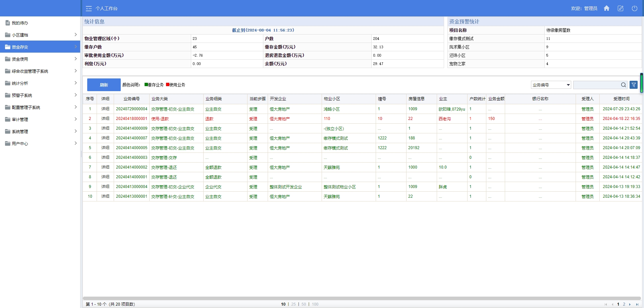Click 凤求凰小区 in warning statistics
The width and height of the screenshot is (644, 308).
(459, 47)
